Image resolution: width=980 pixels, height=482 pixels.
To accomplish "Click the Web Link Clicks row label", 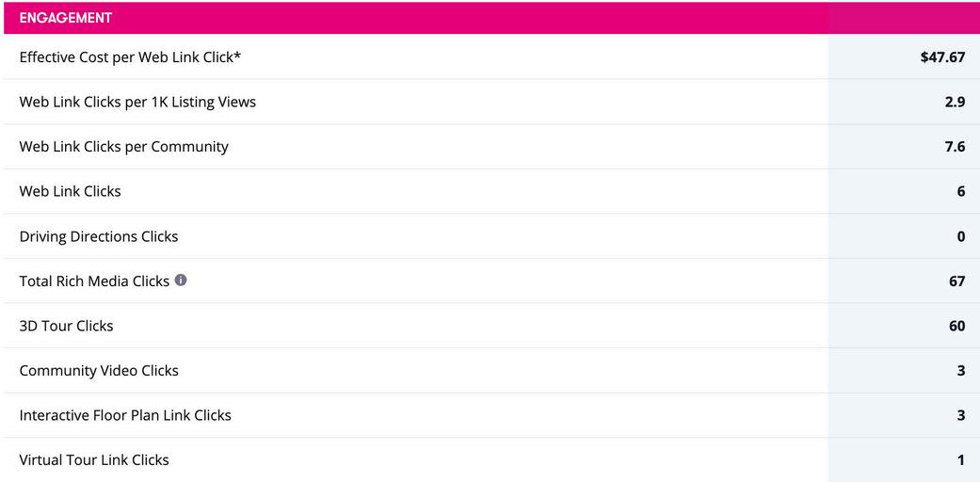I will [x=70, y=191].
